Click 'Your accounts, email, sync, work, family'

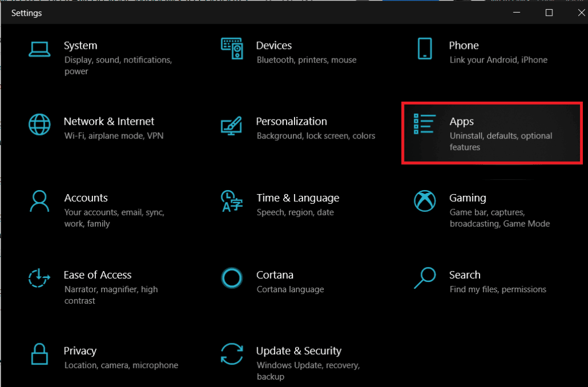pyautogui.click(x=114, y=218)
